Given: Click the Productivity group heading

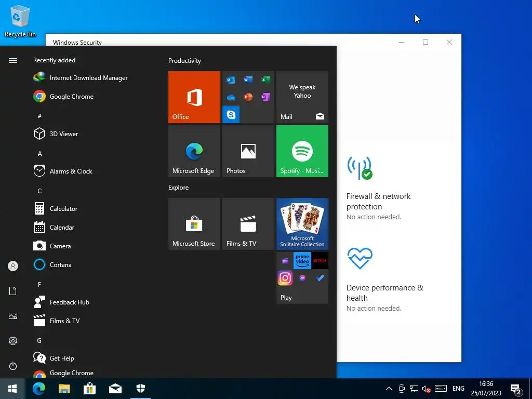Looking at the screenshot, I should coord(184,61).
